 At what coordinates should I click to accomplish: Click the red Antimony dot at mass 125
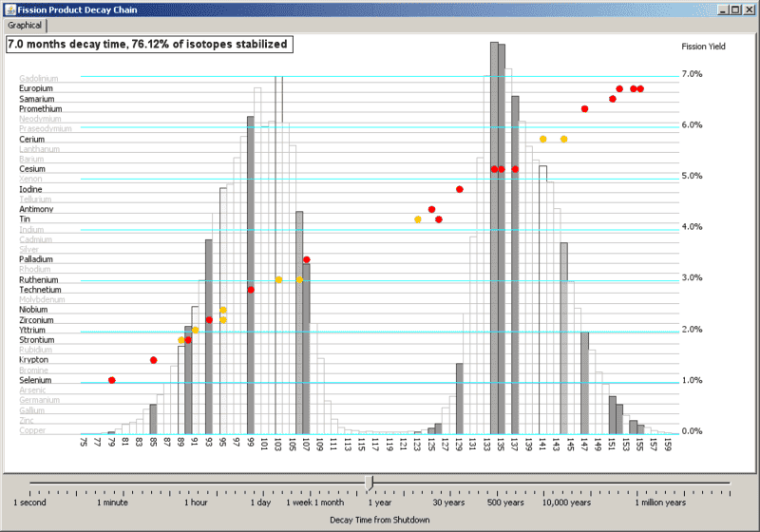(432, 209)
